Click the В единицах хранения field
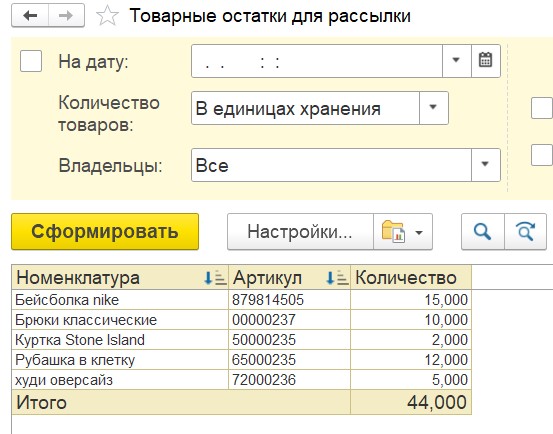 [305, 108]
